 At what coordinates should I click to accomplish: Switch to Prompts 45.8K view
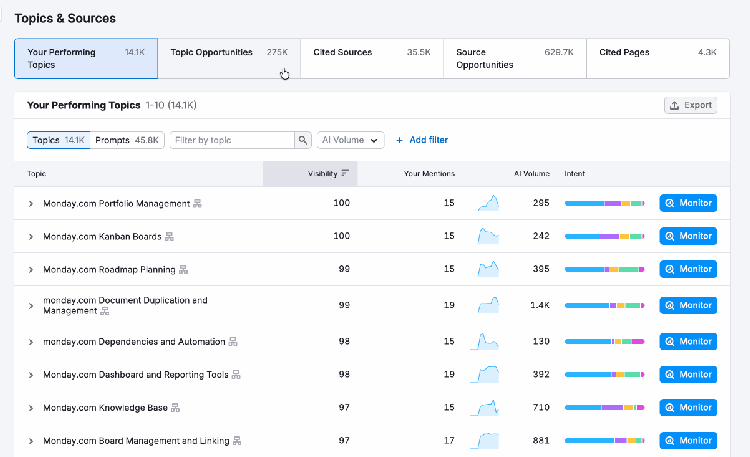tap(127, 140)
